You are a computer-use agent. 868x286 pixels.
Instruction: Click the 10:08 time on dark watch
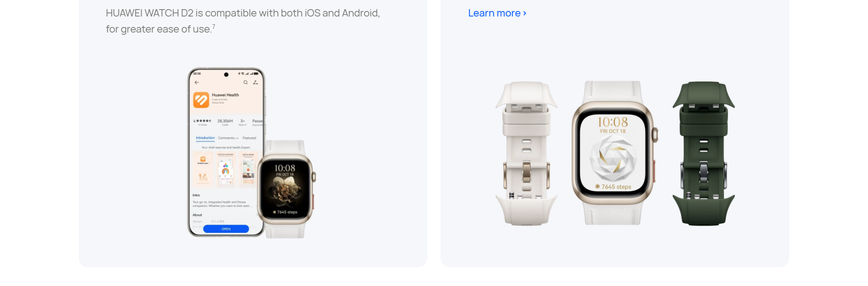click(x=285, y=168)
